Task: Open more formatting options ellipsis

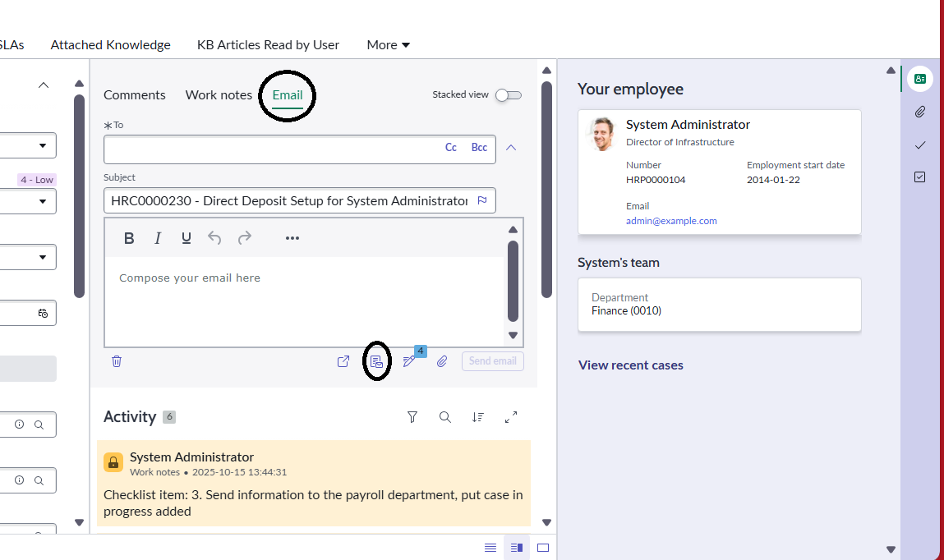Action: point(292,238)
